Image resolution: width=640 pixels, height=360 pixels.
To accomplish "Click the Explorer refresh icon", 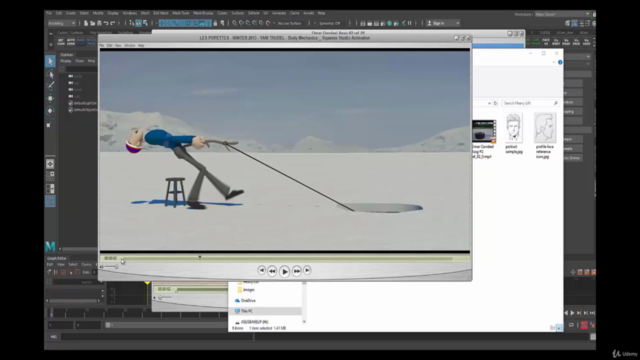I will [x=495, y=103].
